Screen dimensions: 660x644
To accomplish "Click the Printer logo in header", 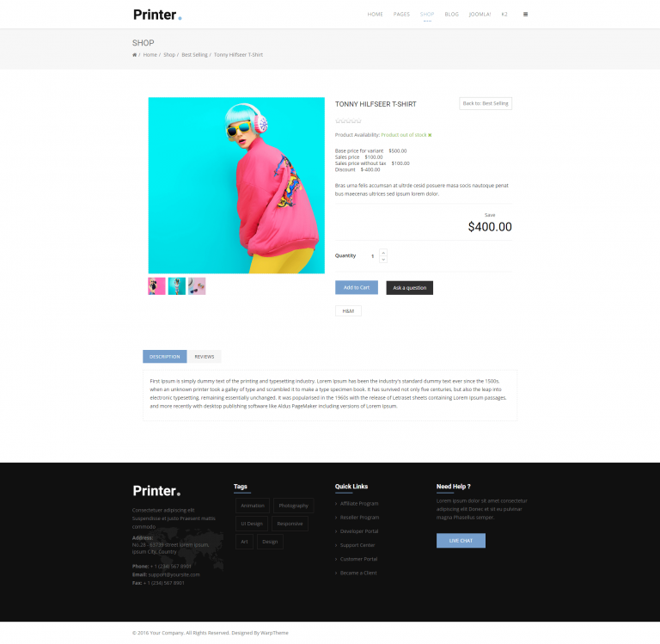I will 157,15.
